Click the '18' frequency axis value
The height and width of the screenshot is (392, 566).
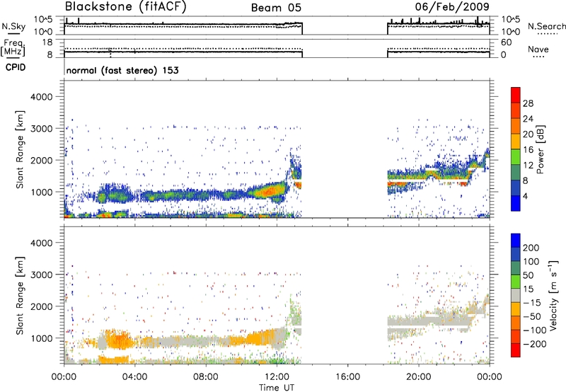pos(47,42)
